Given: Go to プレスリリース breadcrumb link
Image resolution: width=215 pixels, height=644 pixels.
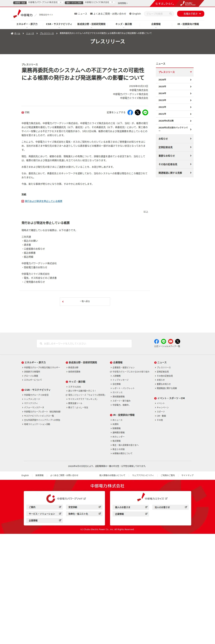Looking at the screenshot, I should [x=47, y=33].
